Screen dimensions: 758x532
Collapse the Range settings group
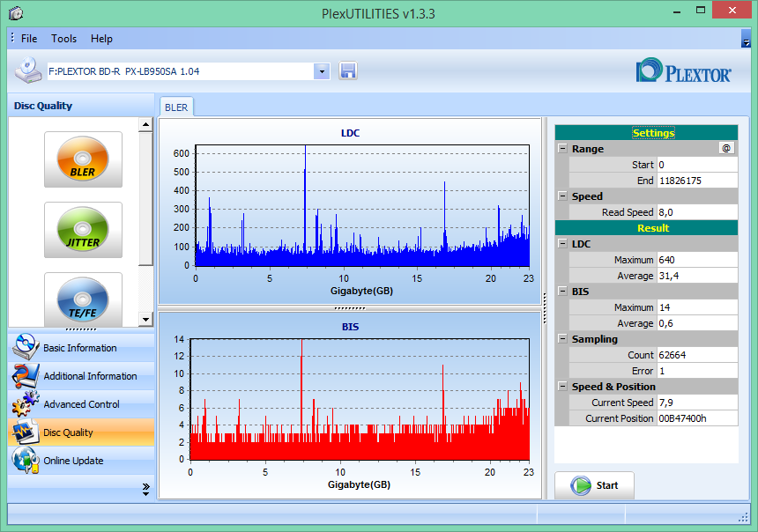pyautogui.click(x=562, y=148)
